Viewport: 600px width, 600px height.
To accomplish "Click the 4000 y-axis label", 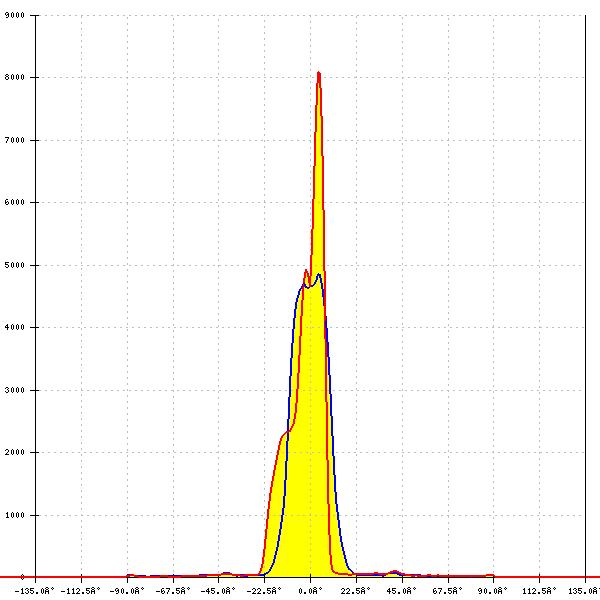I will (15, 328).
